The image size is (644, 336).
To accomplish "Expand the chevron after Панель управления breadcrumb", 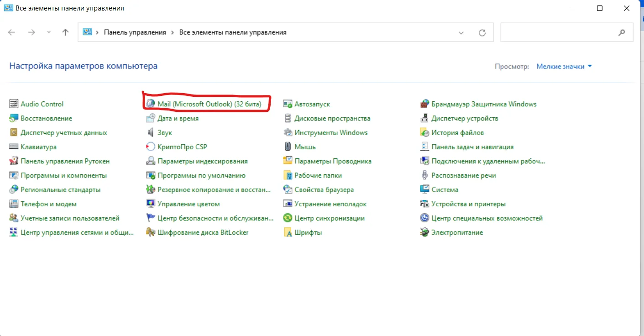I will pos(173,32).
